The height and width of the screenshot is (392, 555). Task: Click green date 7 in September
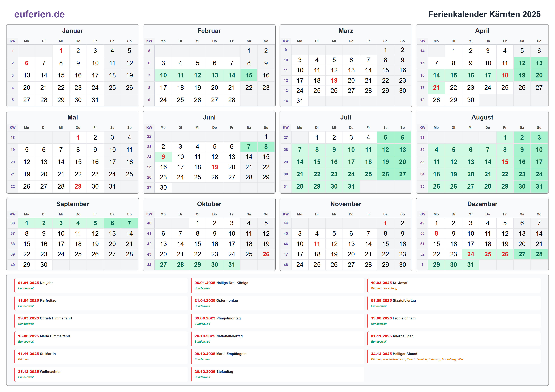[129, 223]
